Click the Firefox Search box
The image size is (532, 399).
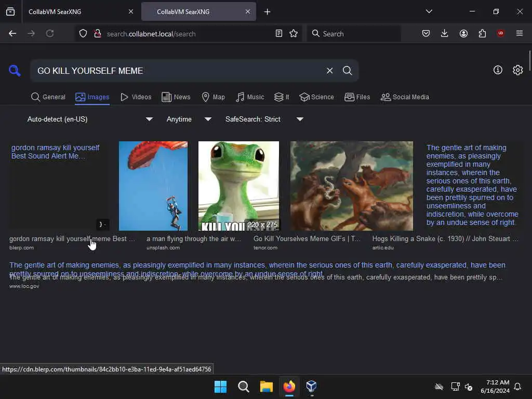pos(354,34)
